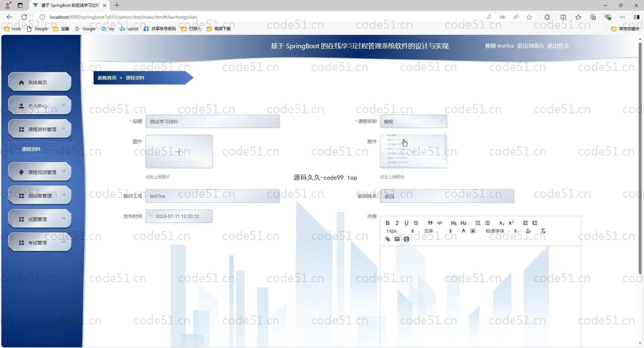The image size is (644, 348).
Task: Collapse 课程资料管理 sidebar menu
Action: coord(40,129)
